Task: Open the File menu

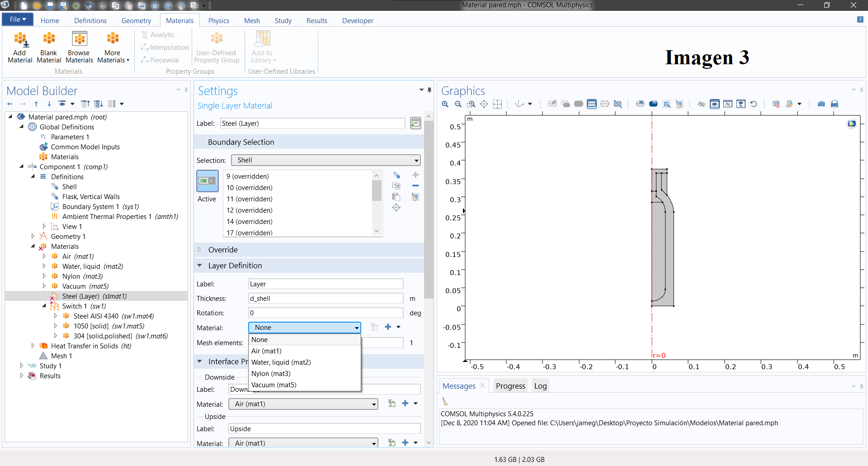Action: 18,19
